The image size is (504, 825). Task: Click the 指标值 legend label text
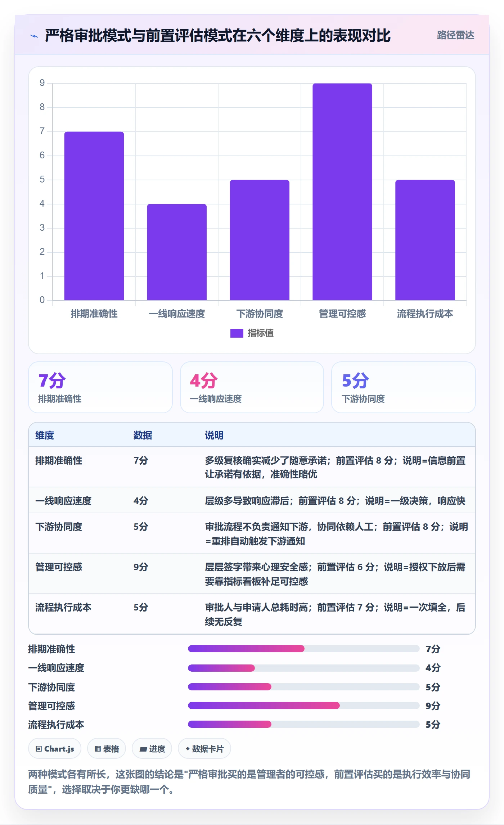[x=261, y=333]
